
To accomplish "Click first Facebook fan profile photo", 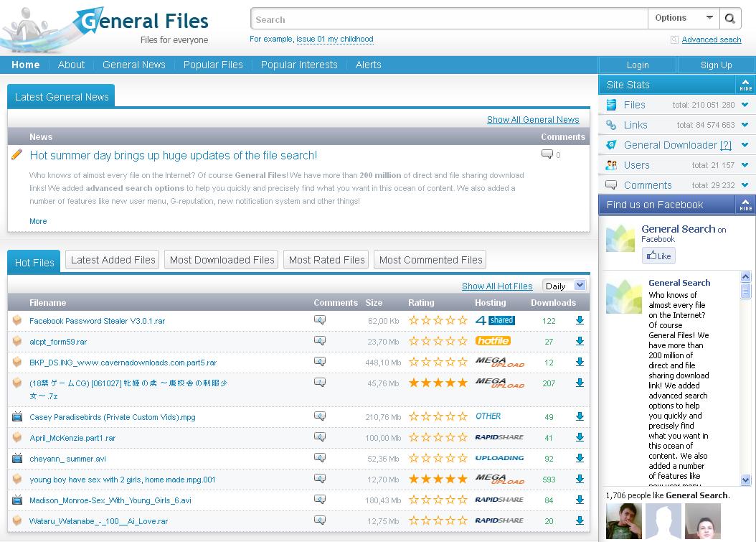I will tap(624, 521).
